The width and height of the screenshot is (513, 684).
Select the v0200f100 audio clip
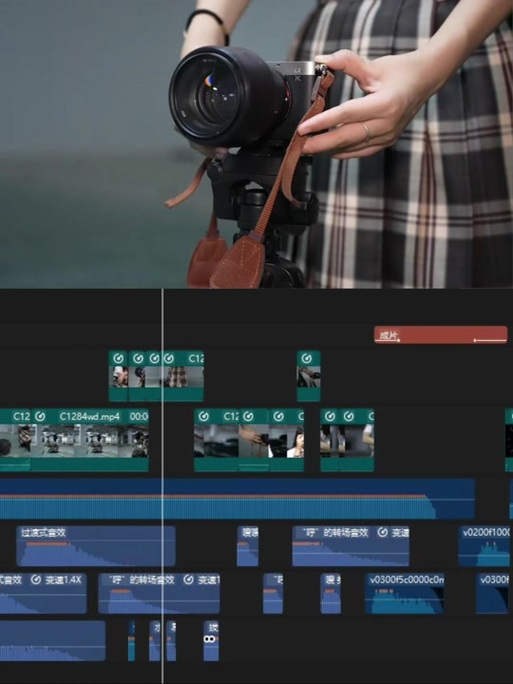[484, 546]
